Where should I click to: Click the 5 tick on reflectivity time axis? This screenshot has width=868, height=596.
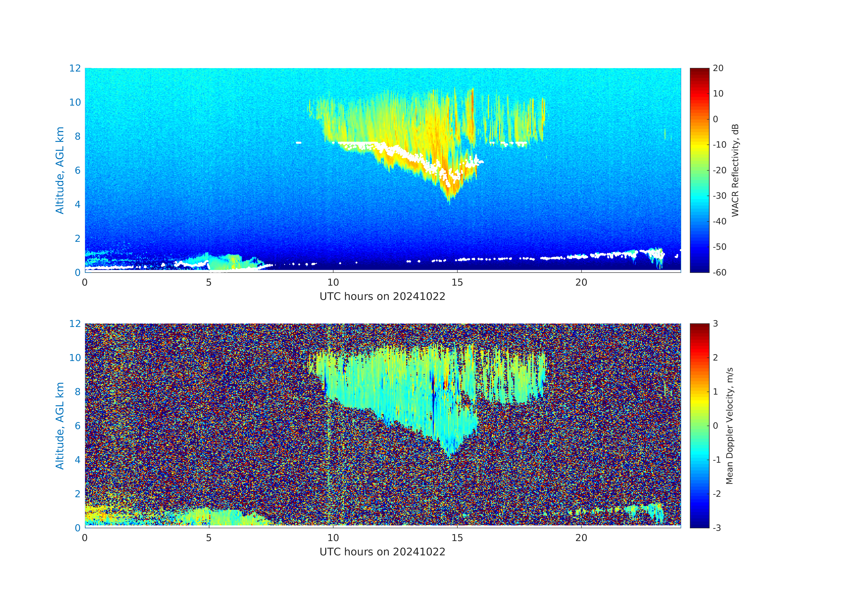pos(209,282)
